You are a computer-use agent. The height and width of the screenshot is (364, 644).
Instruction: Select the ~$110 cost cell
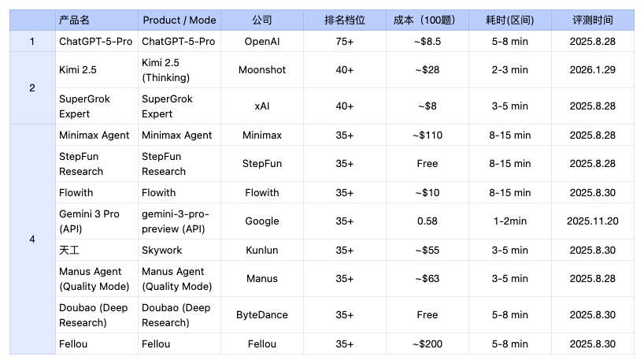coord(427,135)
